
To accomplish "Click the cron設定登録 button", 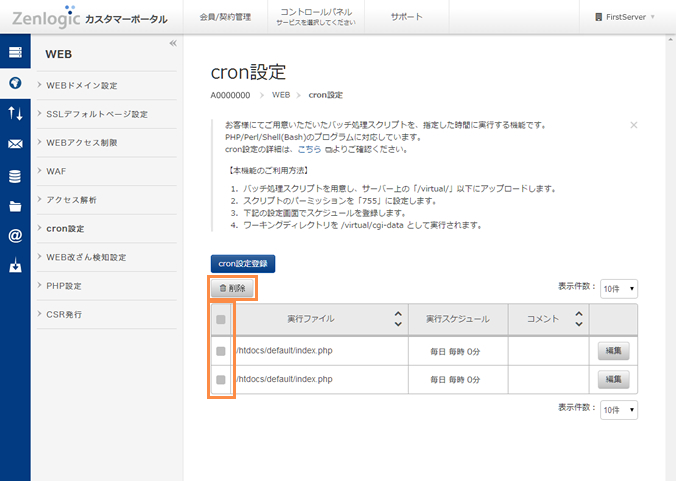I will 242,264.
